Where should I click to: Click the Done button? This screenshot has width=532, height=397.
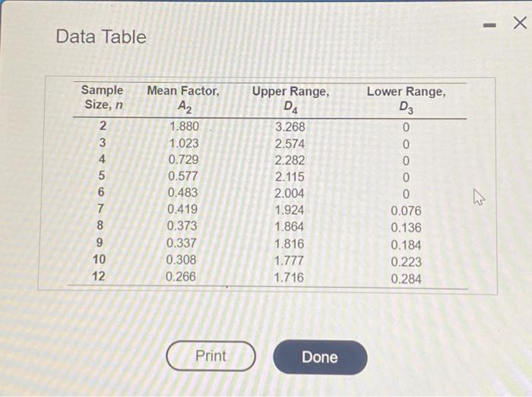pyautogui.click(x=320, y=358)
